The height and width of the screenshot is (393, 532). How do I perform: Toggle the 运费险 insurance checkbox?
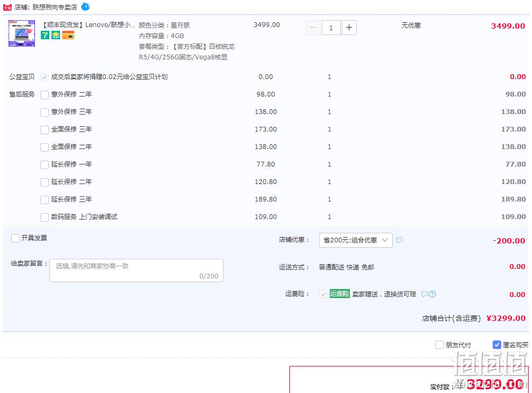(323, 294)
